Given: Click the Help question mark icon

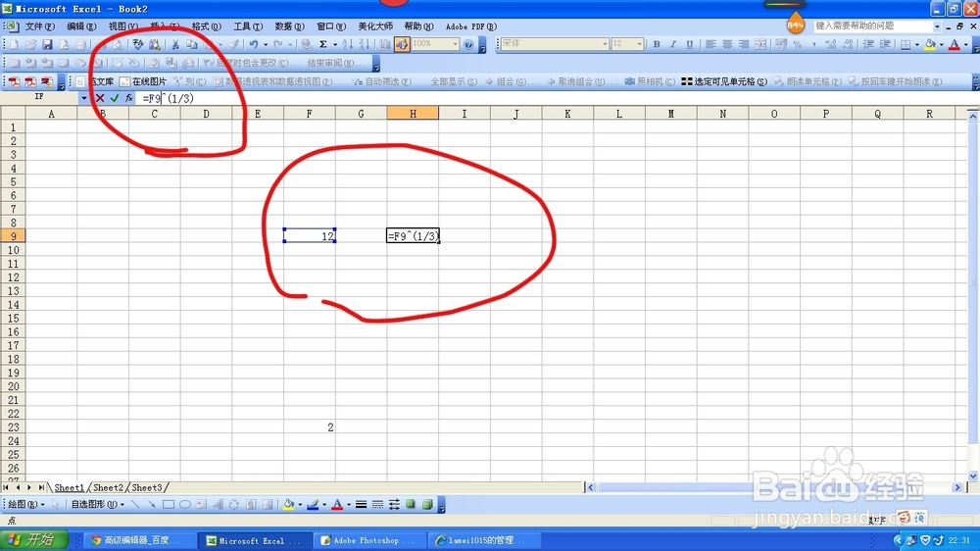Looking at the screenshot, I should [x=468, y=44].
